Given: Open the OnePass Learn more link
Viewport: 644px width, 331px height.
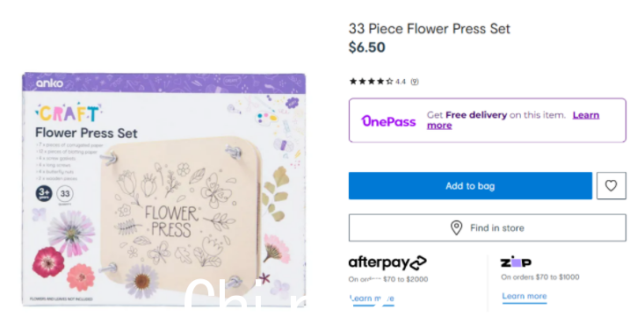Looking at the screenshot, I should (x=513, y=120).
